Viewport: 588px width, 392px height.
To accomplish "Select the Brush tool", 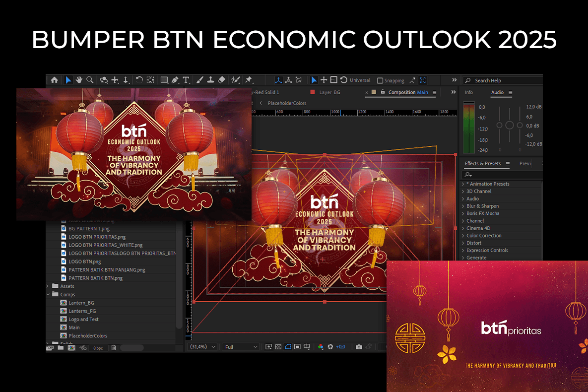I will (199, 80).
